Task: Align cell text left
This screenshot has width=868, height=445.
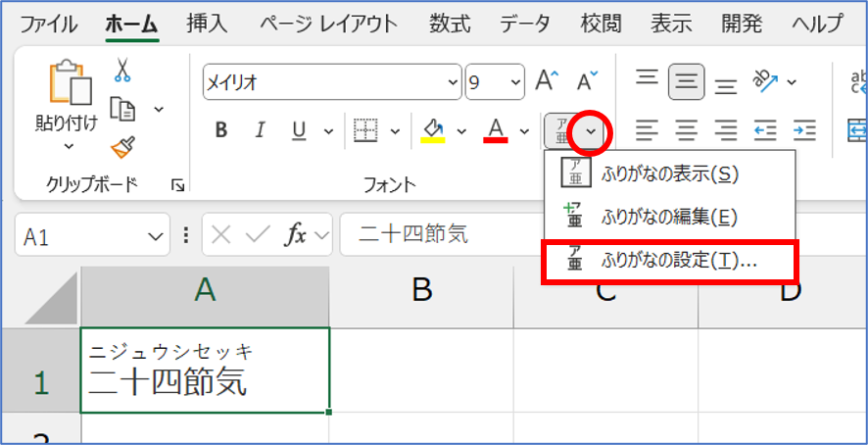Action: [x=646, y=130]
